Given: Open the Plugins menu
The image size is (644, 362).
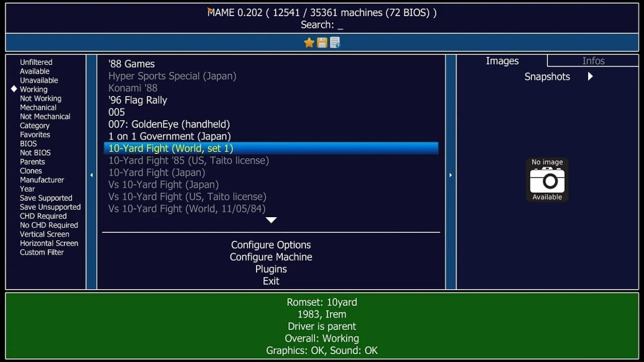Looking at the screenshot, I should pos(271,269).
